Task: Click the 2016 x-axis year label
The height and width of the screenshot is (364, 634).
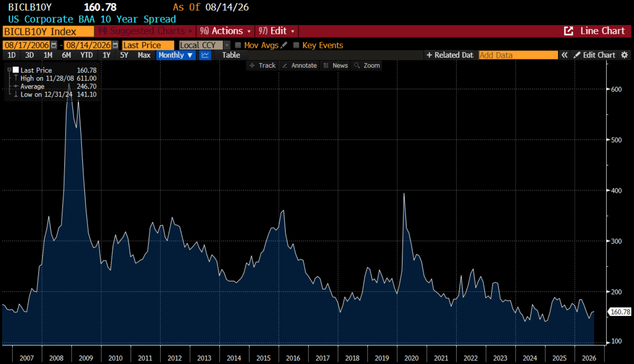Action: coord(293,358)
